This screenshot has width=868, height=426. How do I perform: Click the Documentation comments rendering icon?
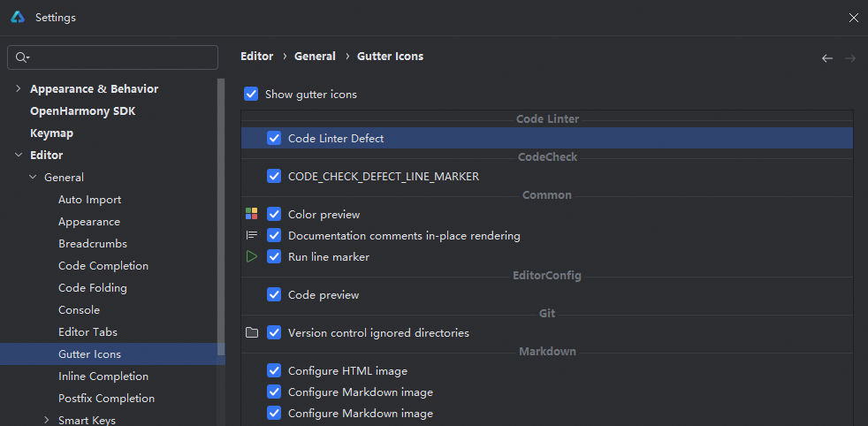click(x=252, y=236)
